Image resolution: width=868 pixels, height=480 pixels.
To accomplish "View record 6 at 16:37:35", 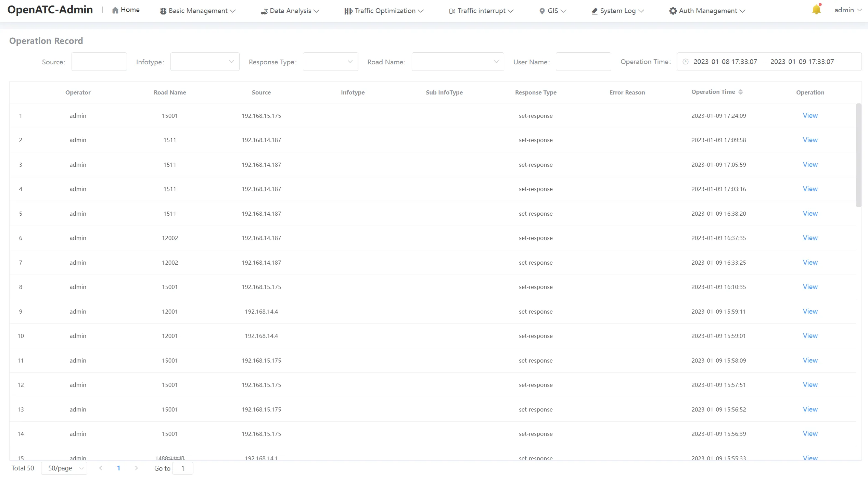I will 810,238.
